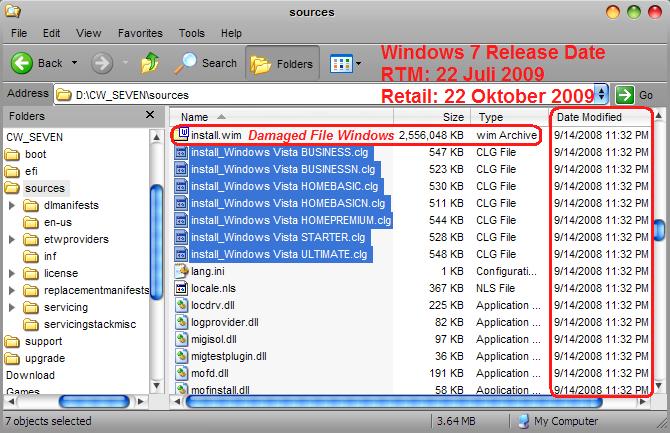Expand the dlmanifests folder node
This screenshot has height=433, width=670.
12,206
